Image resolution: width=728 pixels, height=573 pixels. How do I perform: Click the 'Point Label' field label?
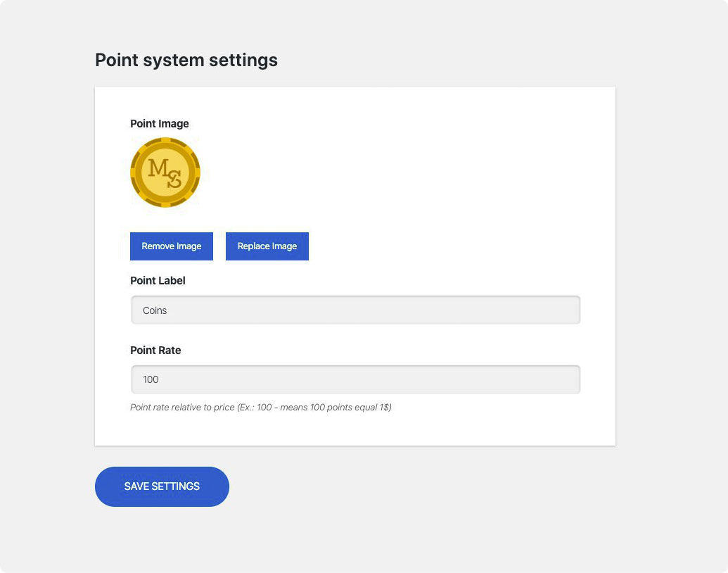158,280
